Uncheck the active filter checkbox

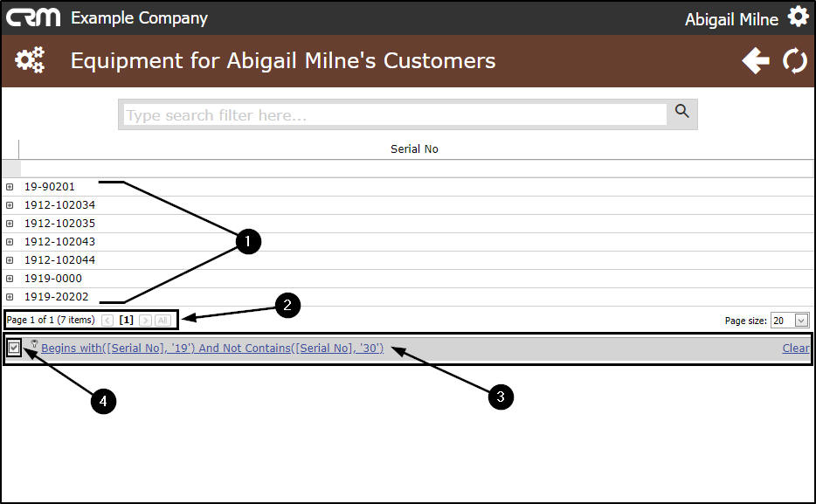(x=14, y=348)
